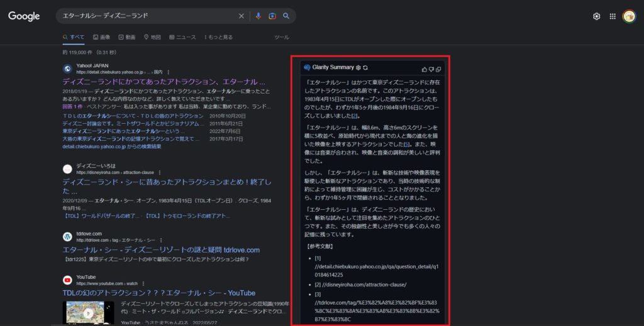Give thumbs up to Glarity summary
The image size is (644, 326).
tap(424, 68)
